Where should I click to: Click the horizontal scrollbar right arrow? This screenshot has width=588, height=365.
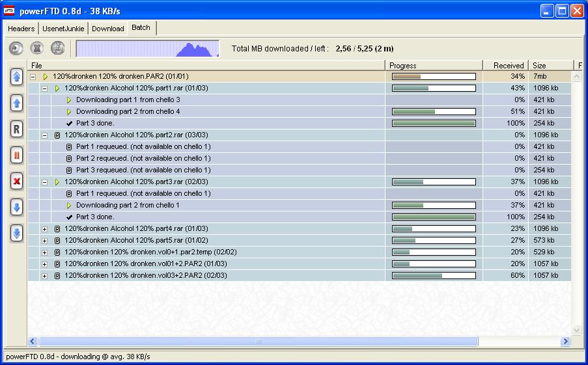coord(565,341)
